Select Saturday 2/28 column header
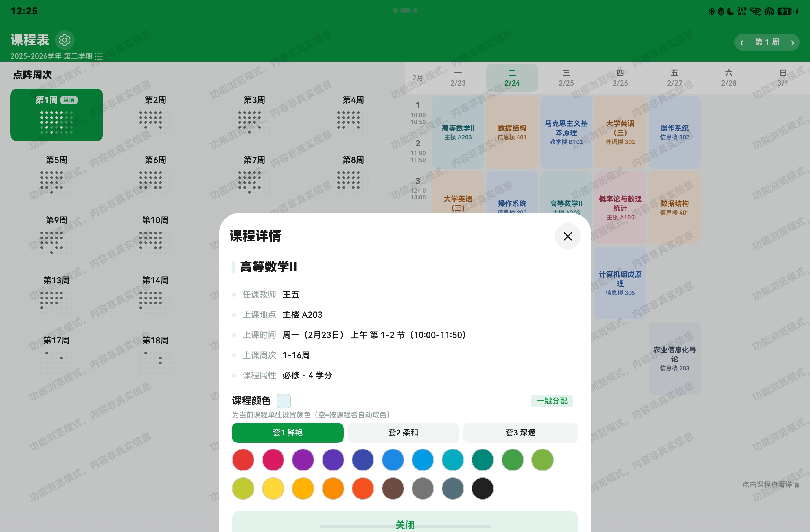 pos(729,78)
